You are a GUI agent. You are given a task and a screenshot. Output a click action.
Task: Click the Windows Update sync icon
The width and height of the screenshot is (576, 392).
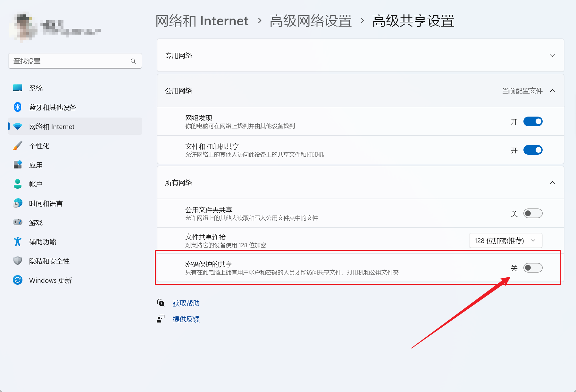point(18,280)
